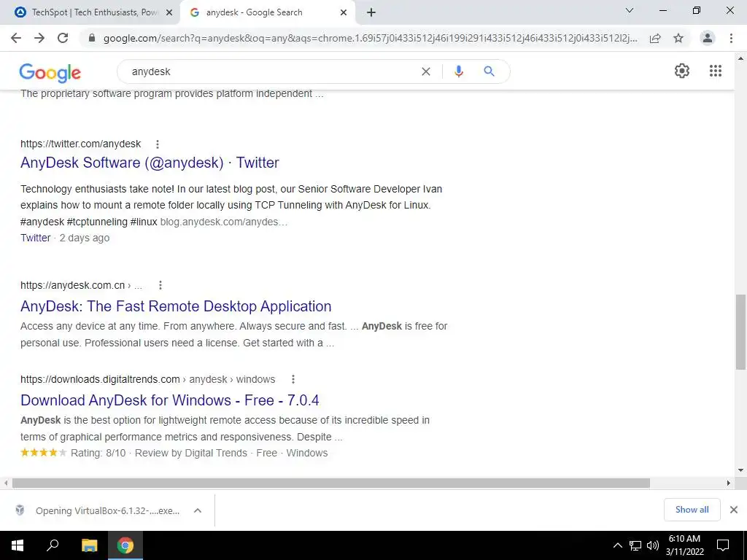The height and width of the screenshot is (560, 747).
Task: View site security padlock info
Action: (x=92, y=38)
